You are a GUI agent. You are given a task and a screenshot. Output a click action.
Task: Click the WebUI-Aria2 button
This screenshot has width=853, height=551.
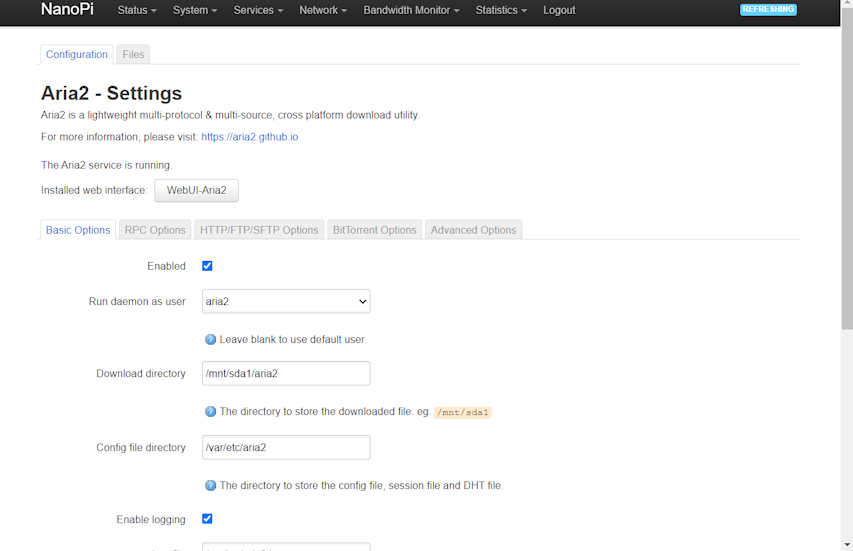tap(196, 190)
